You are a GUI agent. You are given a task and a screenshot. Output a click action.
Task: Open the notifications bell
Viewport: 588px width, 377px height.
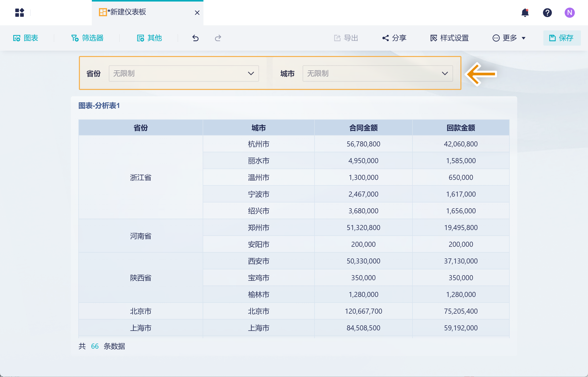tap(525, 12)
